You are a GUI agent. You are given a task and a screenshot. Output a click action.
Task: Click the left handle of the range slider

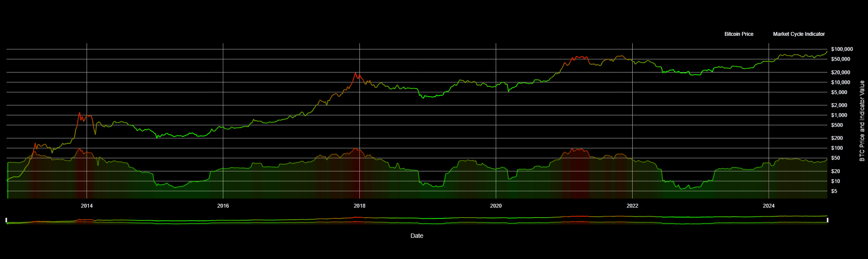(x=6, y=220)
